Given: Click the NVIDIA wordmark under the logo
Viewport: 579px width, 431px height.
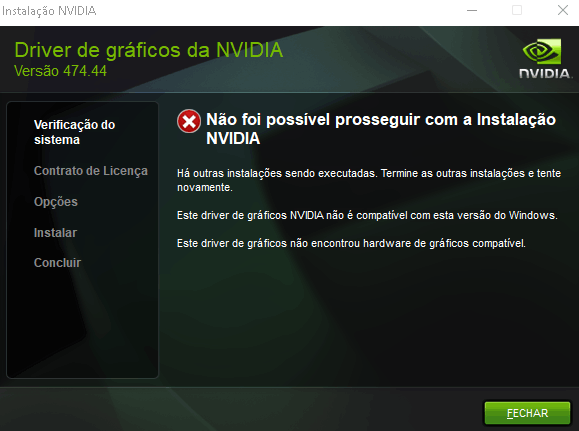Looking at the screenshot, I should (545, 73).
